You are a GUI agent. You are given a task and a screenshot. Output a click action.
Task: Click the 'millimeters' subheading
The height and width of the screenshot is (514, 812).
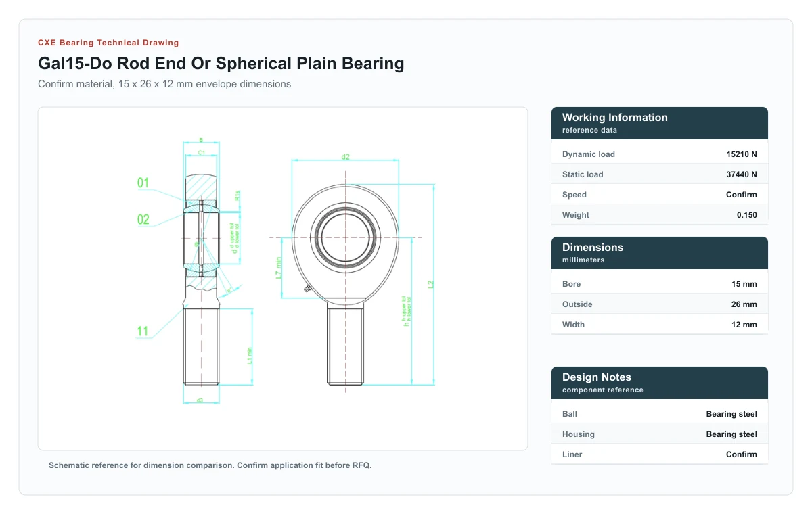click(x=583, y=260)
